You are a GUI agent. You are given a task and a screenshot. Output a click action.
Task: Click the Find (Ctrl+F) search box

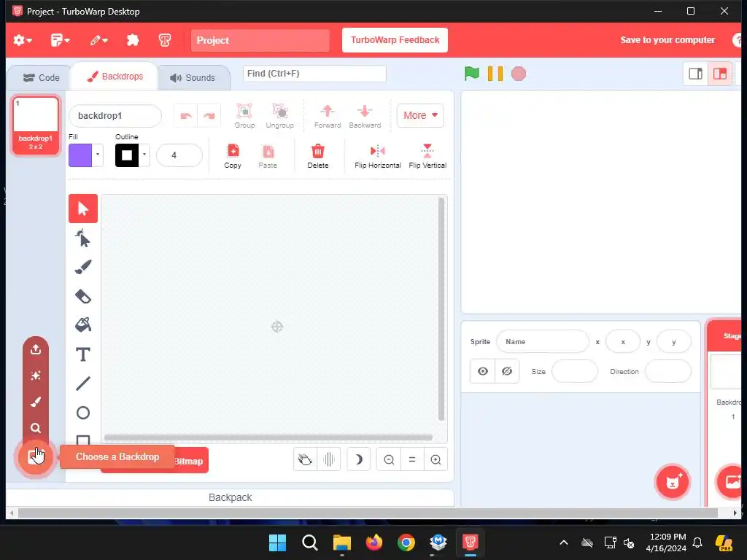pyautogui.click(x=314, y=74)
